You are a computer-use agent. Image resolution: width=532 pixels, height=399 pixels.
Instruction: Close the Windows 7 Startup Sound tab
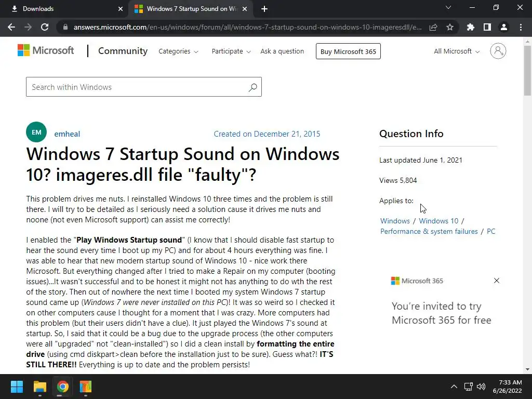tap(245, 9)
